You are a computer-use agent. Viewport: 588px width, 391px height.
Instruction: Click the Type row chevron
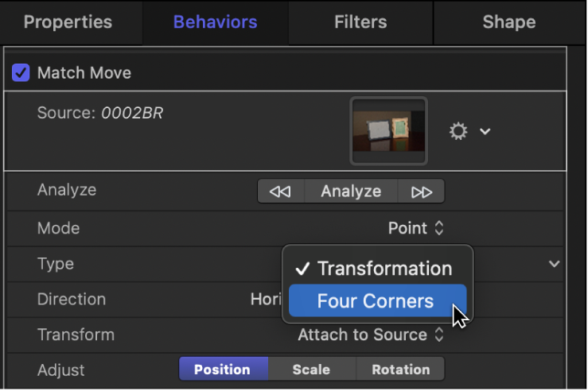click(555, 264)
